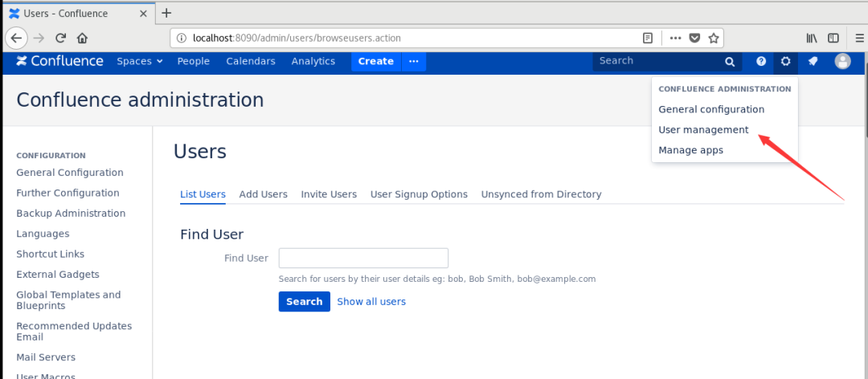
Task: Switch to User Signup Options tab
Action: click(419, 194)
